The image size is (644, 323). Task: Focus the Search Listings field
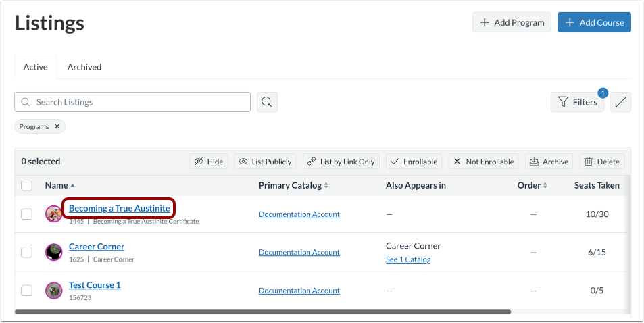pyautogui.click(x=132, y=102)
